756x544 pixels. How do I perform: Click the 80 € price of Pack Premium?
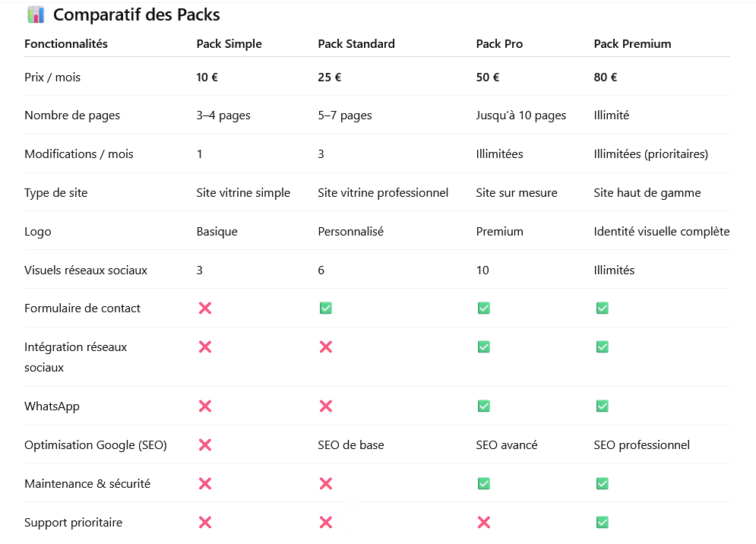[x=605, y=77]
